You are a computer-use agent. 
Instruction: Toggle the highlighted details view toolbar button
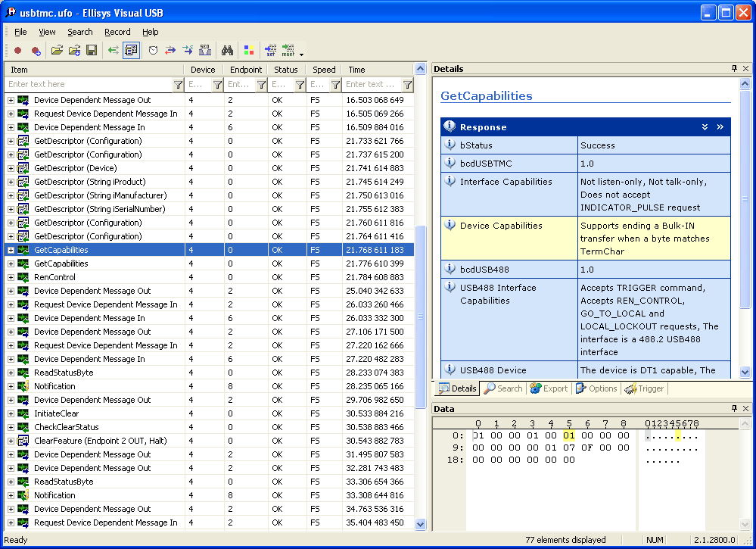coord(131,51)
